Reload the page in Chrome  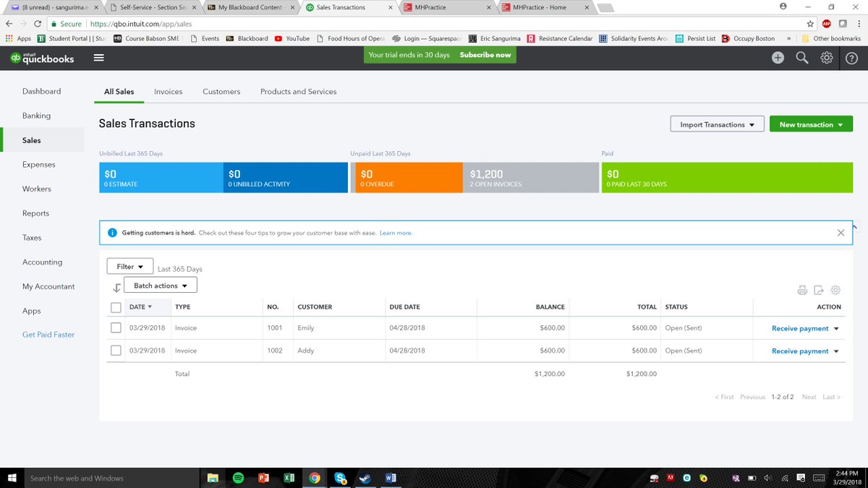38,23
